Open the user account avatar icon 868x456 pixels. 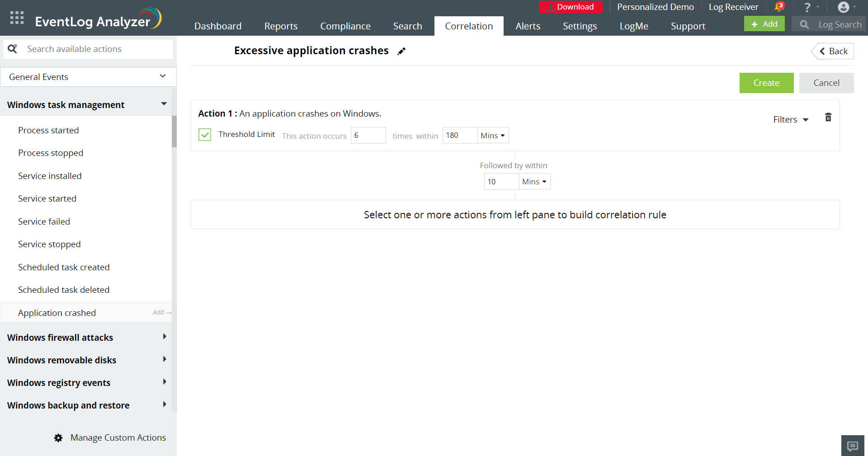pyautogui.click(x=843, y=7)
